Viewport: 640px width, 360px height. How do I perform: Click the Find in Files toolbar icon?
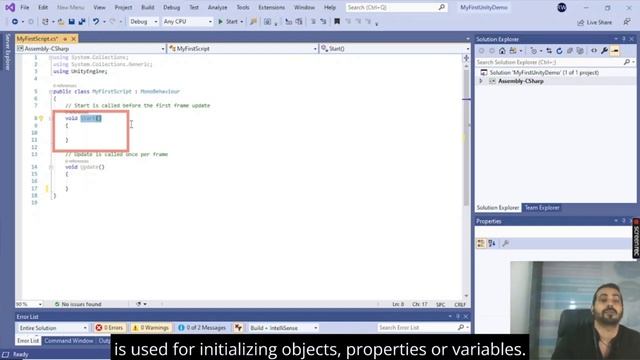point(253,22)
